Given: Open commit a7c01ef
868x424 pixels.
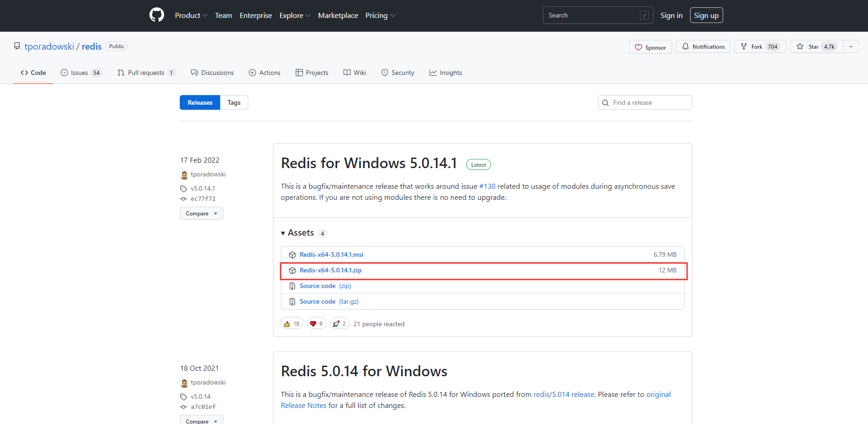Looking at the screenshot, I should point(203,407).
